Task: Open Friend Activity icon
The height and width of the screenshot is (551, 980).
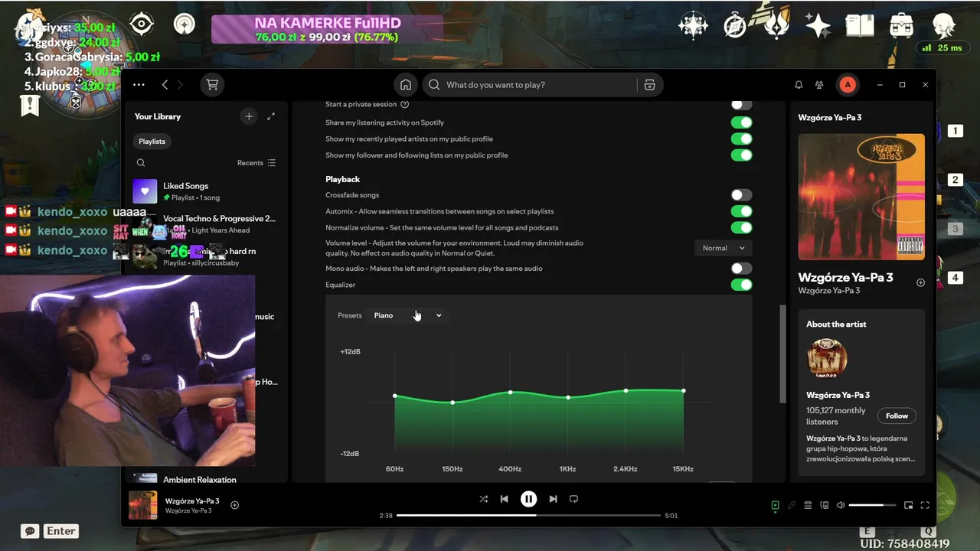Action: (x=820, y=85)
